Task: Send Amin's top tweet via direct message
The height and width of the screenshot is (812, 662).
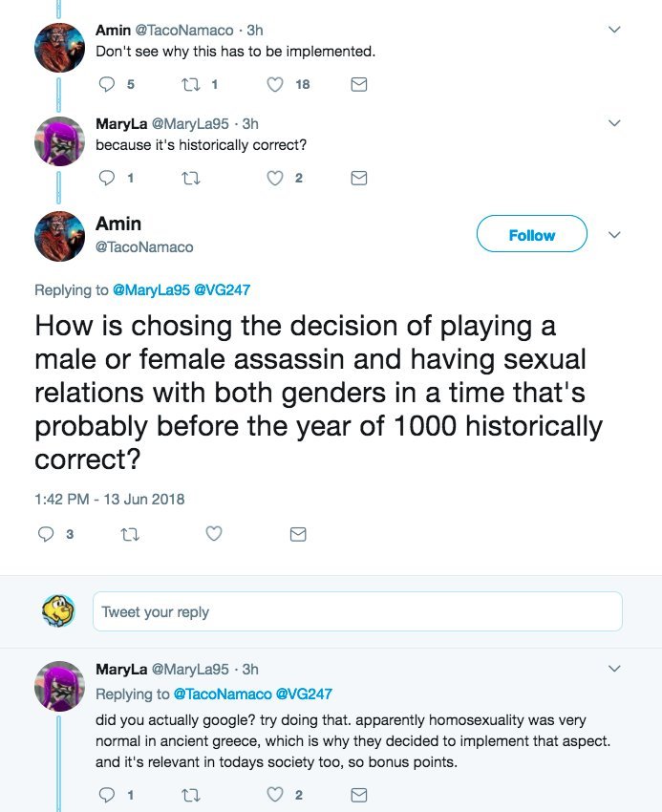Action: click(x=359, y=84)
